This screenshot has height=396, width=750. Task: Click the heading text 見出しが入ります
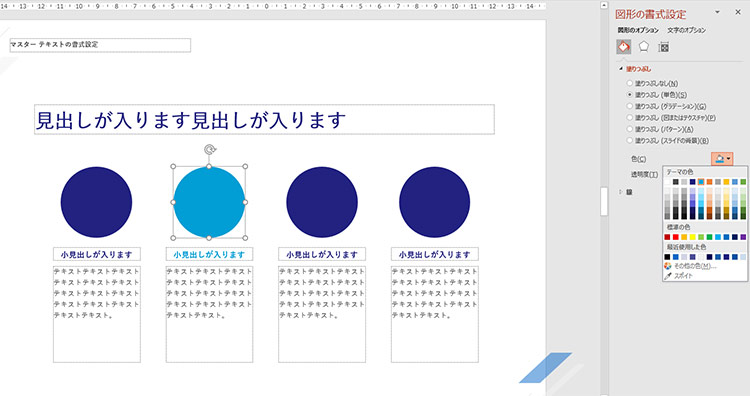191,120
